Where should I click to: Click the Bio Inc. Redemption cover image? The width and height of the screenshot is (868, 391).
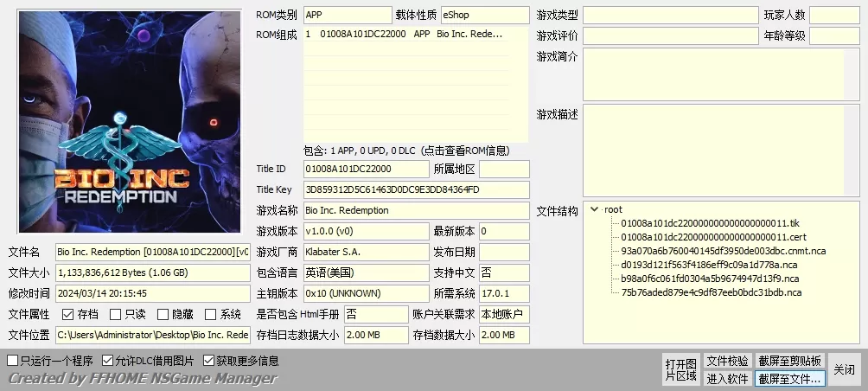coord(129,121)
